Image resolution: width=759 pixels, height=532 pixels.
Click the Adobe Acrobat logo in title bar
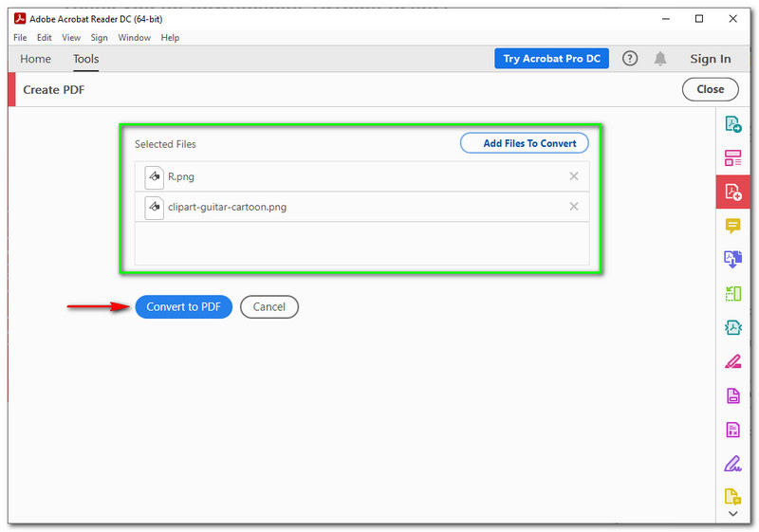click(x=20, y=18)
